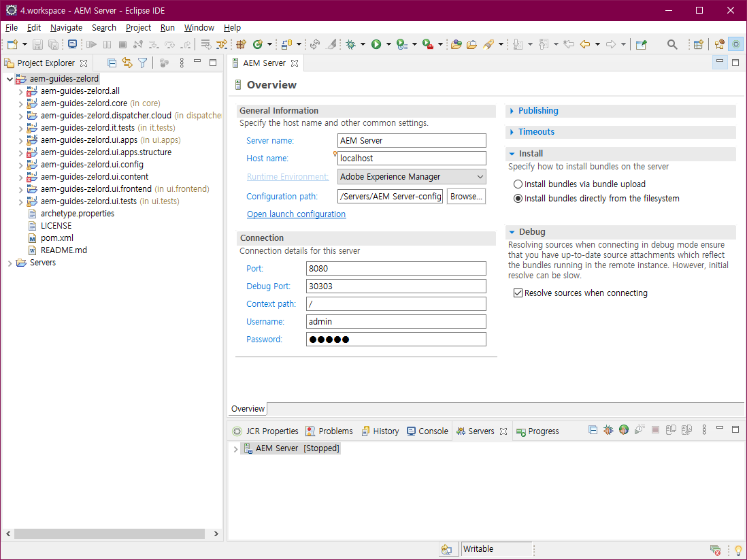This screenshot has height=560, width=747.
Task: Click the Port field showing 8080
Action: [396, 268]
